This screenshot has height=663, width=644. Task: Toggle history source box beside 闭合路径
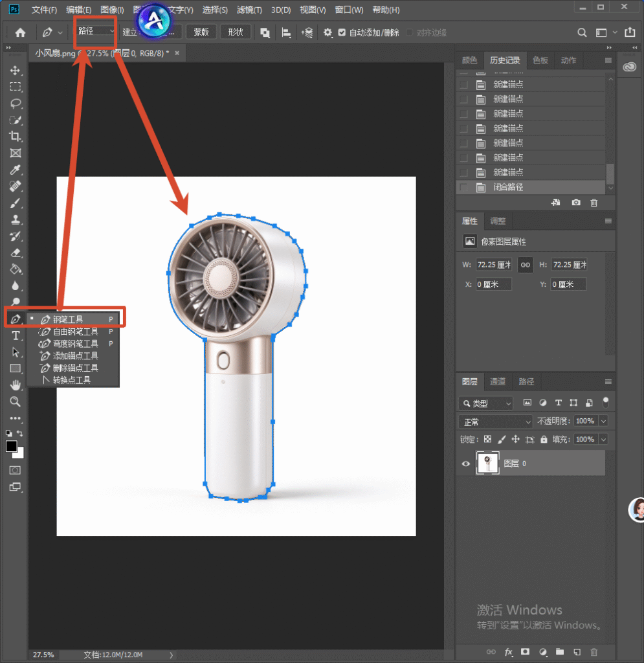(463, 187)
